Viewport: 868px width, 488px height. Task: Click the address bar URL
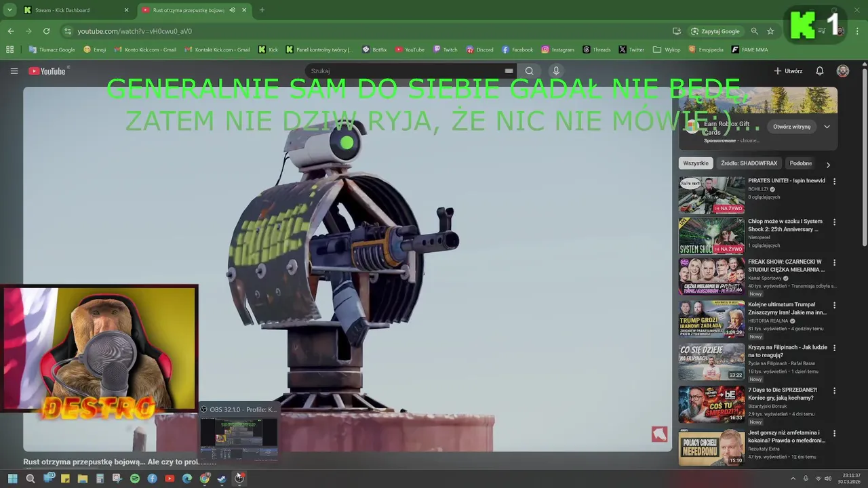click(x=134, y=31)
